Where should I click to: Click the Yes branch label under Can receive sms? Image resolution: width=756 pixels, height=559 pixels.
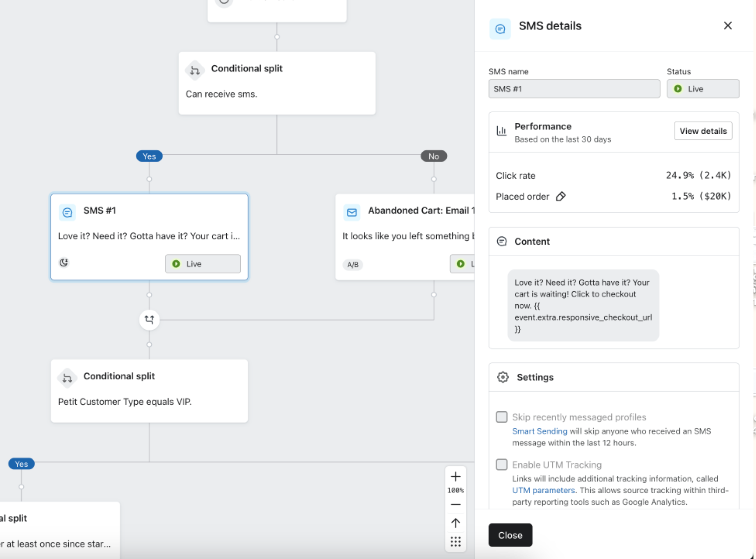point(149,156)
